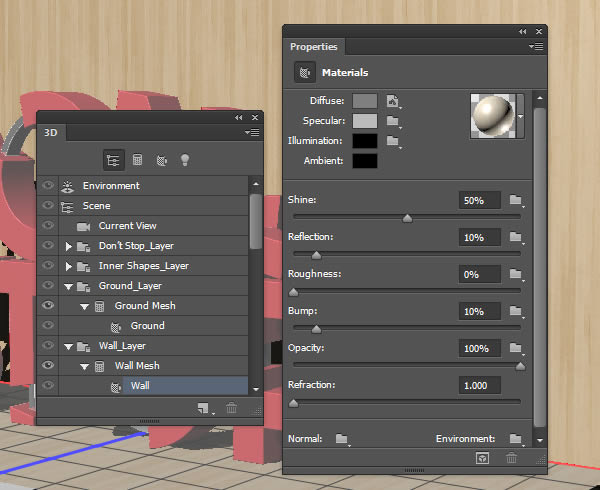Click the Current View camera icon

(x=83, y=227)
